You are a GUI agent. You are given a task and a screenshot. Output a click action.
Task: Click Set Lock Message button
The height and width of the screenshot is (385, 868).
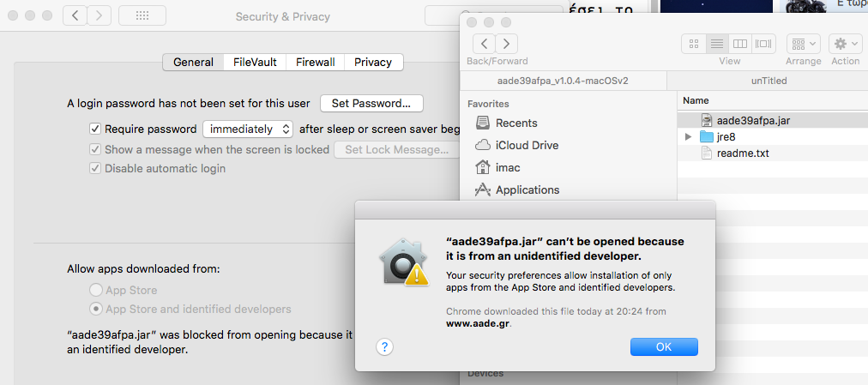point(396,149)
